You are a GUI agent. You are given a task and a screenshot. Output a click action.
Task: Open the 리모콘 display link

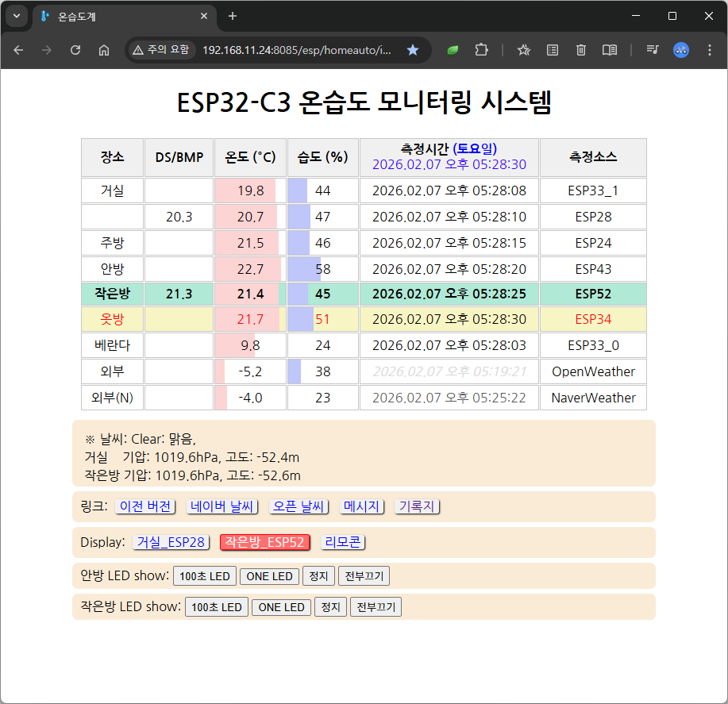[x=343, y=542]
